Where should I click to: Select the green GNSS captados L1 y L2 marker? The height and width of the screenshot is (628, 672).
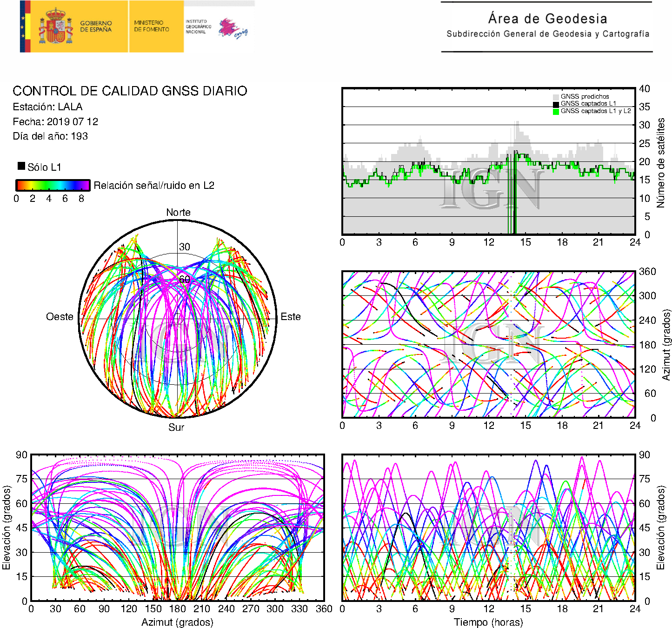coord(556,112)
